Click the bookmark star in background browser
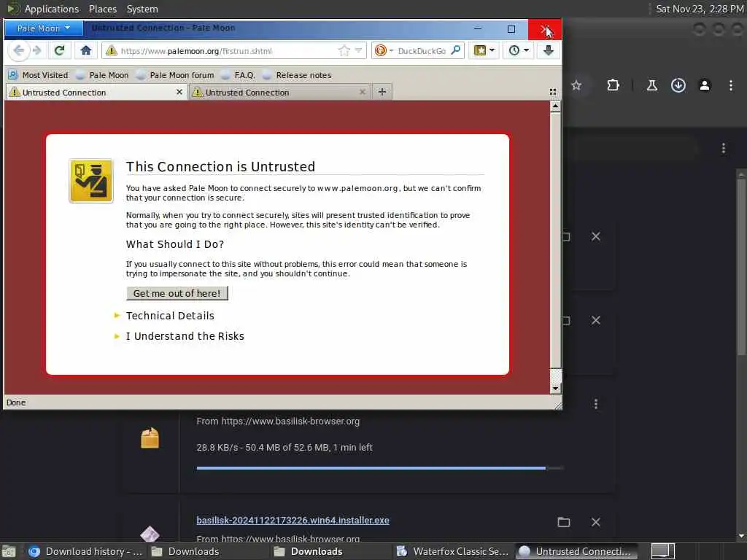Viewport: 747px width, 560px height. [576, 85]
